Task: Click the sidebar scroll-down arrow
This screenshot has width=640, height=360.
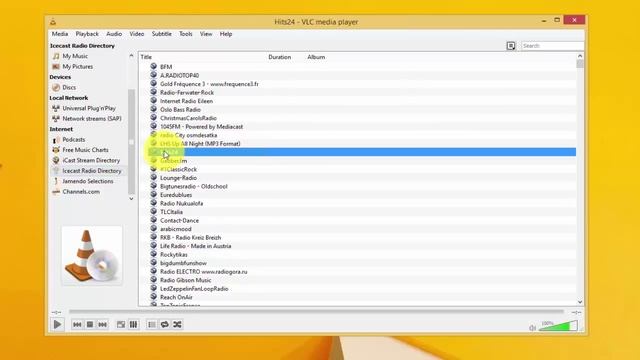Action: pos(131,199)
